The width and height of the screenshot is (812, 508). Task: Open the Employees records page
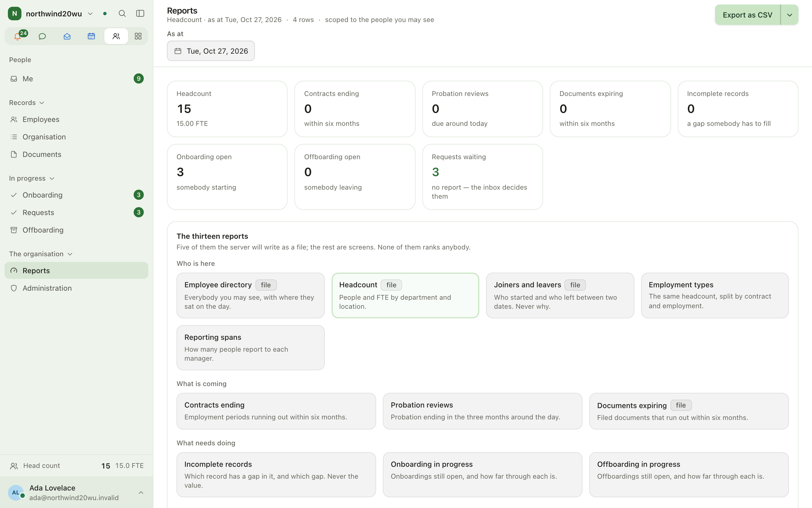point(76,119)
